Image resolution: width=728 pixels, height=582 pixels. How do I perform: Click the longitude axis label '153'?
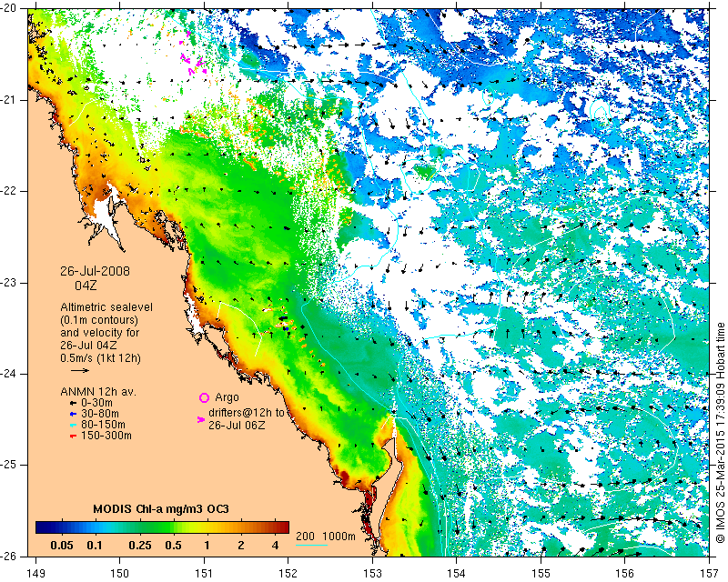tap(372, 574)
